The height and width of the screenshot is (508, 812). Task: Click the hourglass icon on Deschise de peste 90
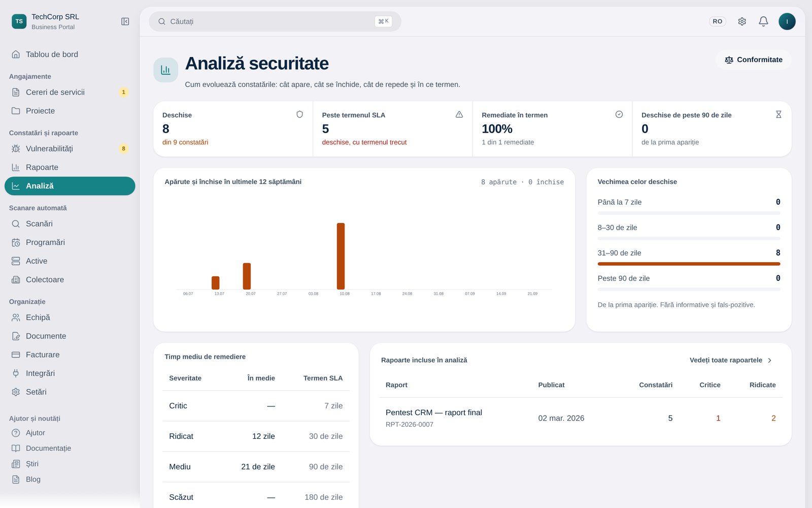pos(779,114)
